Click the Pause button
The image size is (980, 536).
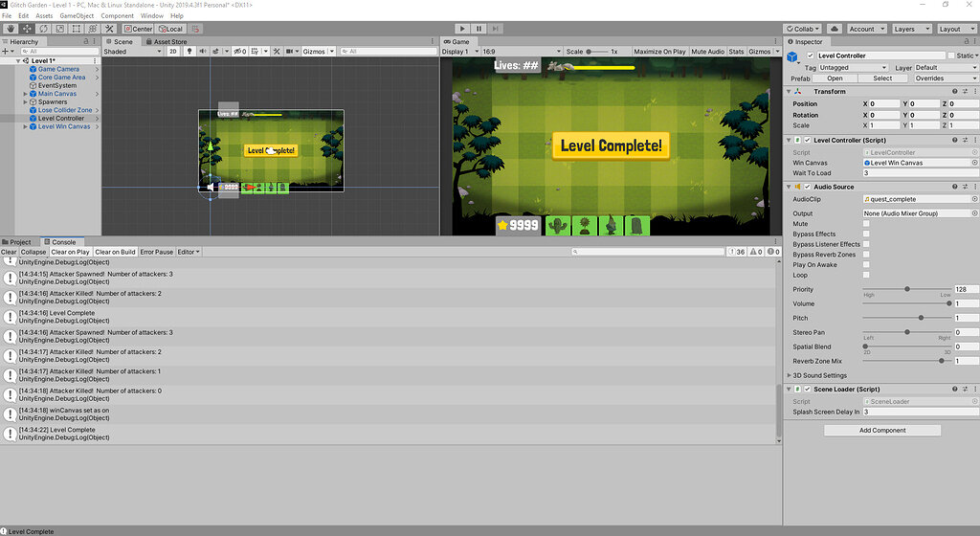point(479,29)
